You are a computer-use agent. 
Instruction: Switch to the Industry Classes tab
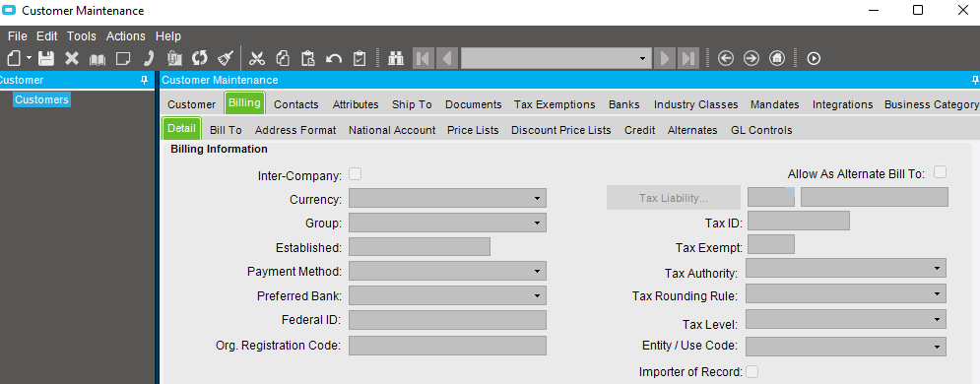(x=695, y=104)
